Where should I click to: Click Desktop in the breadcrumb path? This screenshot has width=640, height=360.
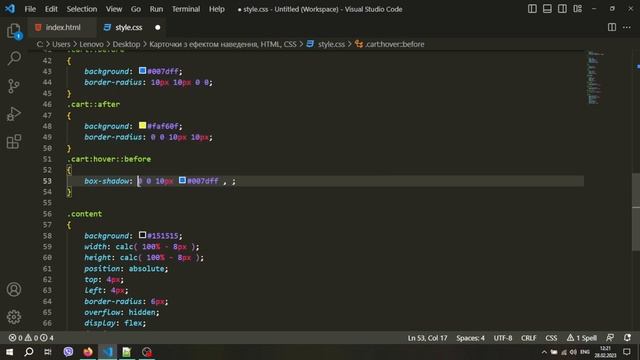pyautogui.click(x=126, y=44)
